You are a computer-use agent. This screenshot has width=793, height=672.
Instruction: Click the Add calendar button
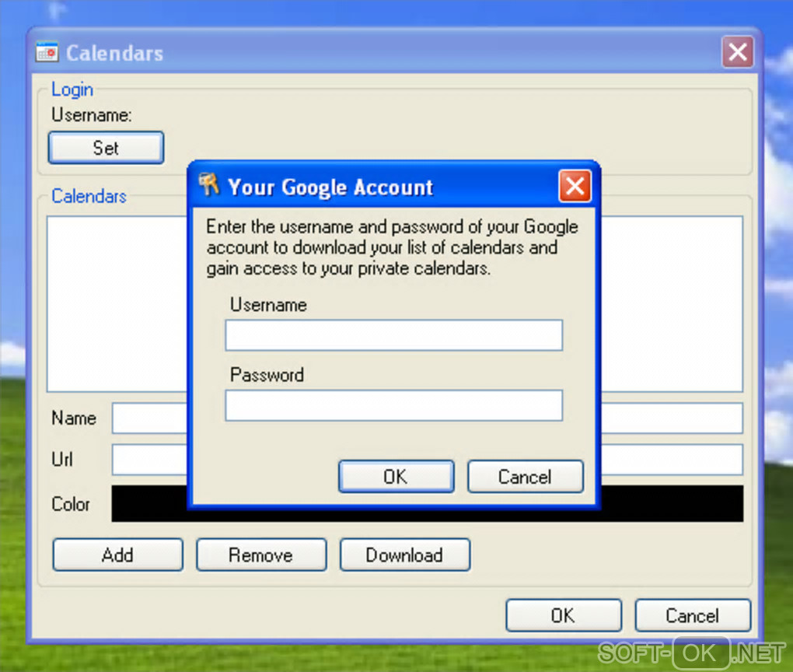pos(118,555)
